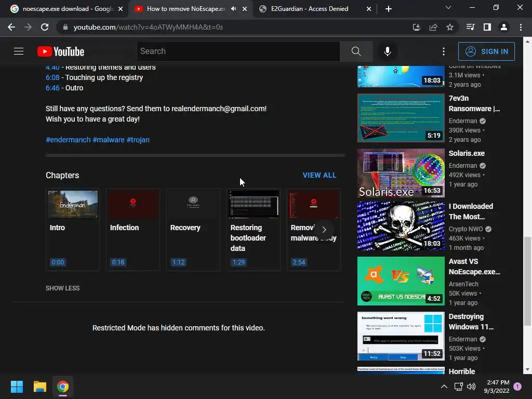The height and width of the screenshot is (399, 532).
Task: Go back with the browser back arrow
Action: click(x=11, y=27)
